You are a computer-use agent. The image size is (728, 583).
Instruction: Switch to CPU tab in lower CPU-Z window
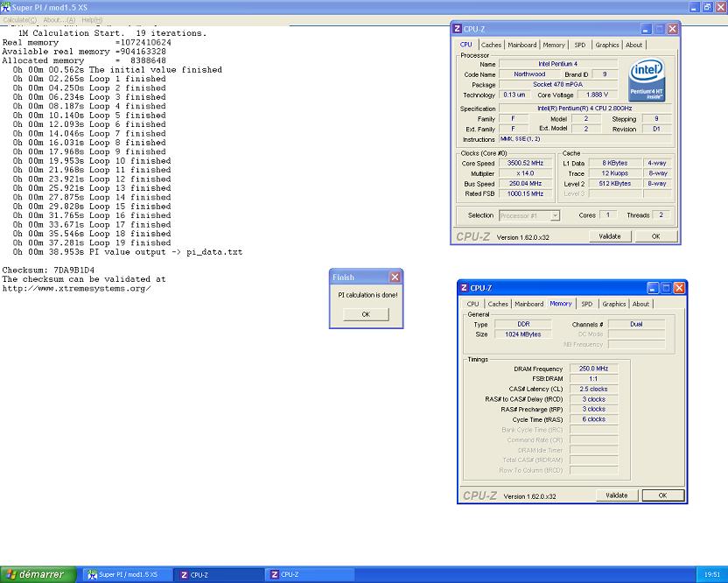point(472,304)
